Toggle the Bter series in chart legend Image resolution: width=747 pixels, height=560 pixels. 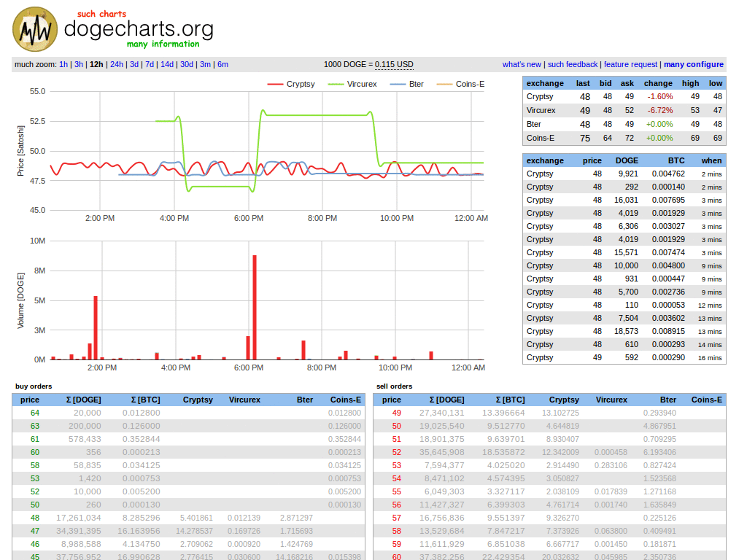point(407,84)
